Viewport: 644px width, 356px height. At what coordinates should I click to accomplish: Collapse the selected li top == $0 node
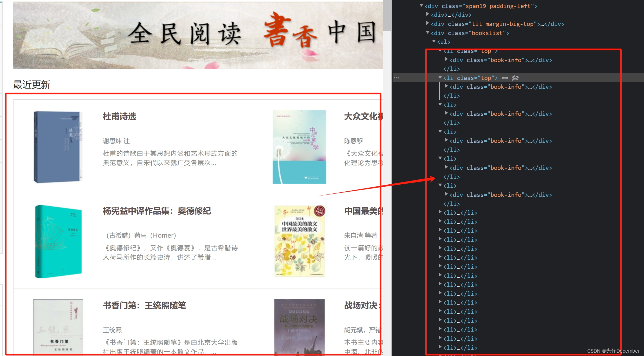440,77
